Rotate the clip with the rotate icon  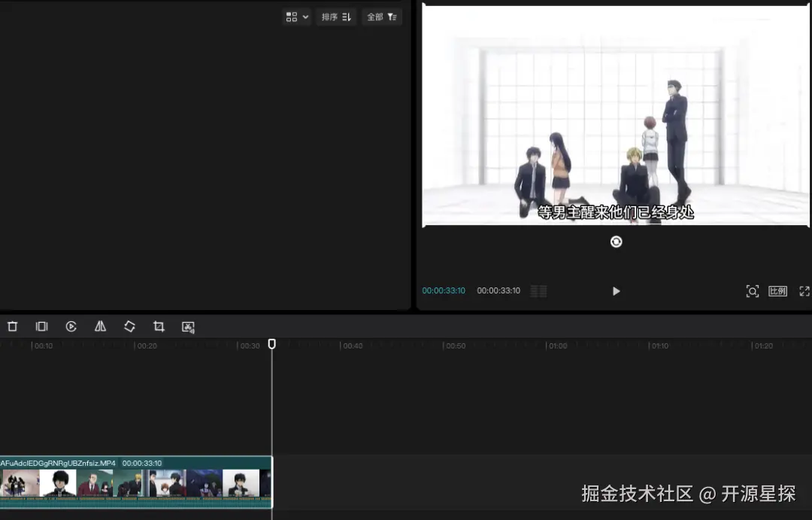pyautogui.click(x=129, y=327)
